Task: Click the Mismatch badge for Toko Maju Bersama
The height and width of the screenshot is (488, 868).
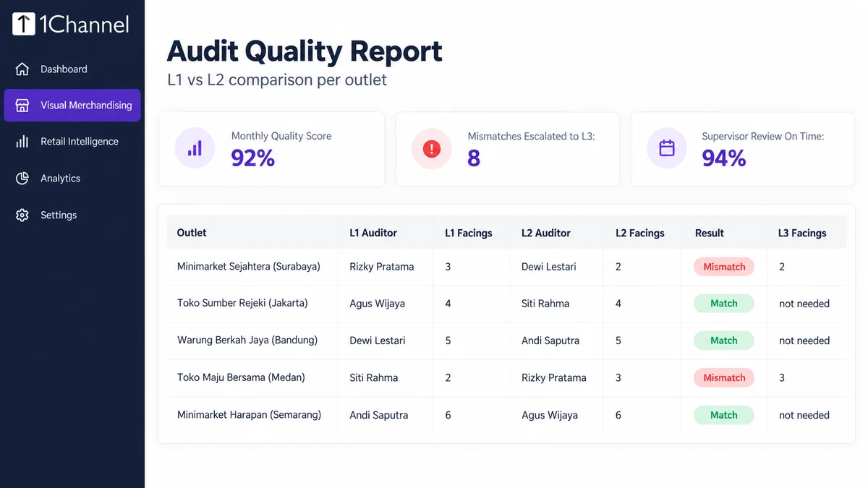Action: pos(724,377)
